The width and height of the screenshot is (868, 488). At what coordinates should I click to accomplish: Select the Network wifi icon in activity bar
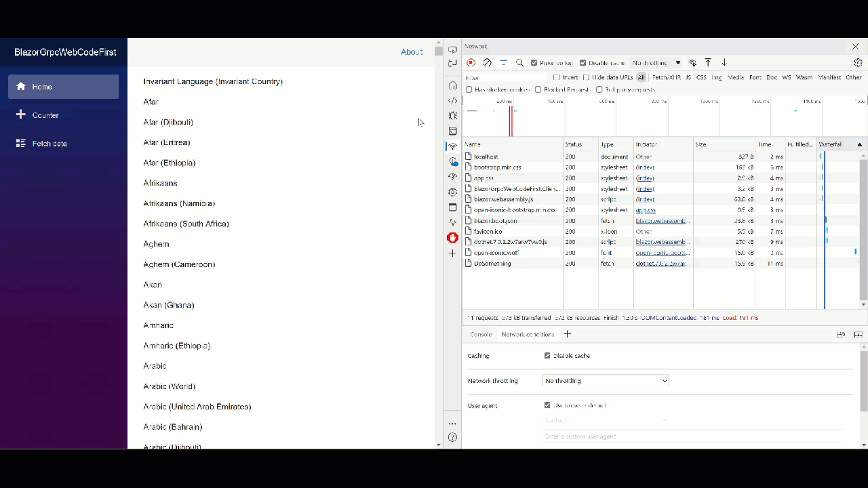(x=452, y=146)
